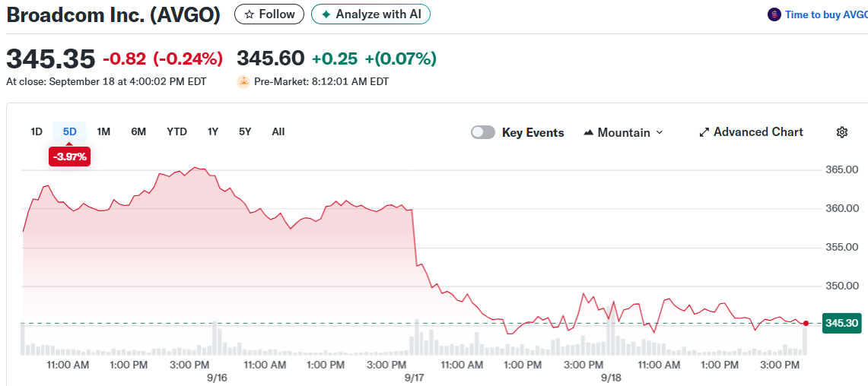Click the 345.60 pre-market price
Viewport: 868px width, 386px height.
click(271, 58)
